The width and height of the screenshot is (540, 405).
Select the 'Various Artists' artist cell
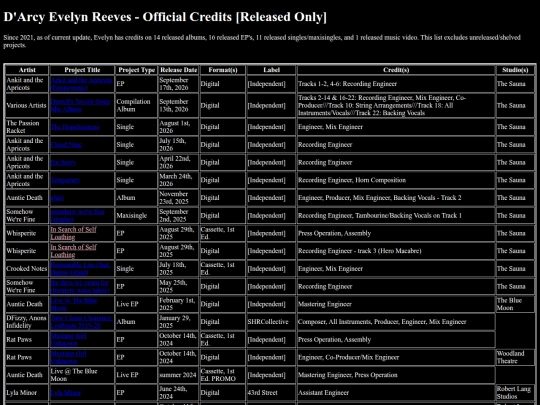(27, 105)
